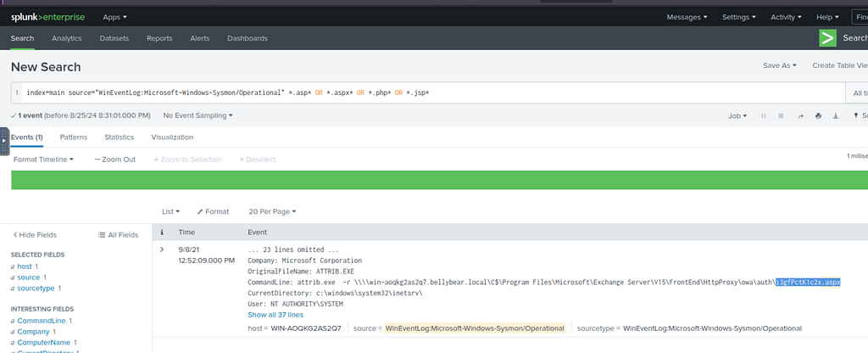This screenshot has width=868, height=353.
Task: Open the No Event Sampling dropdown
Action: [x=198, y=115]
